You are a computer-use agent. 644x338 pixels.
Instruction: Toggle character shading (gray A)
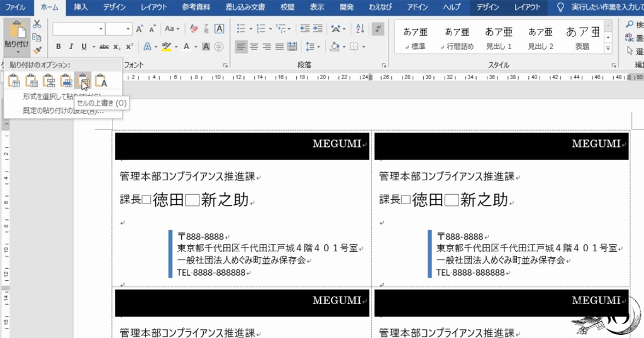click(206, 46)
